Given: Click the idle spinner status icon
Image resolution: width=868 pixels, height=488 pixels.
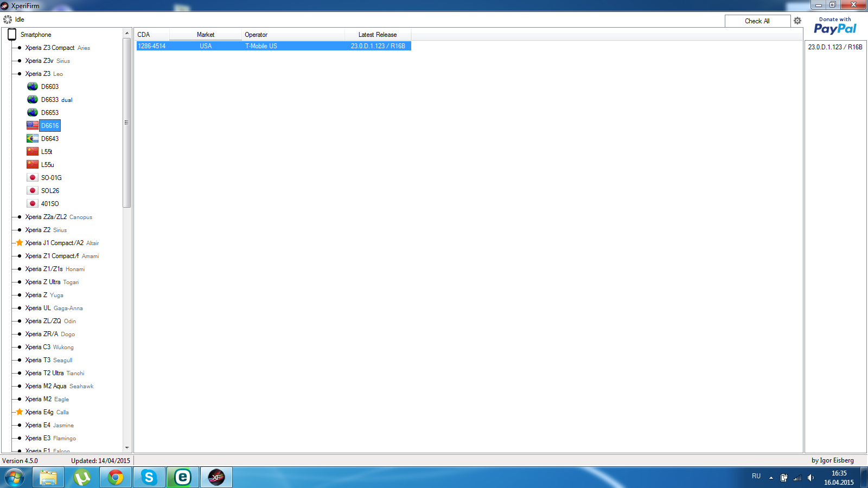Looking at the screenshot, I should 8,20.
